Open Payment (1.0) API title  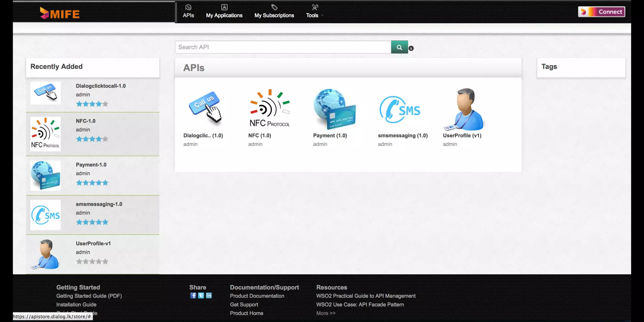point(330,136)
